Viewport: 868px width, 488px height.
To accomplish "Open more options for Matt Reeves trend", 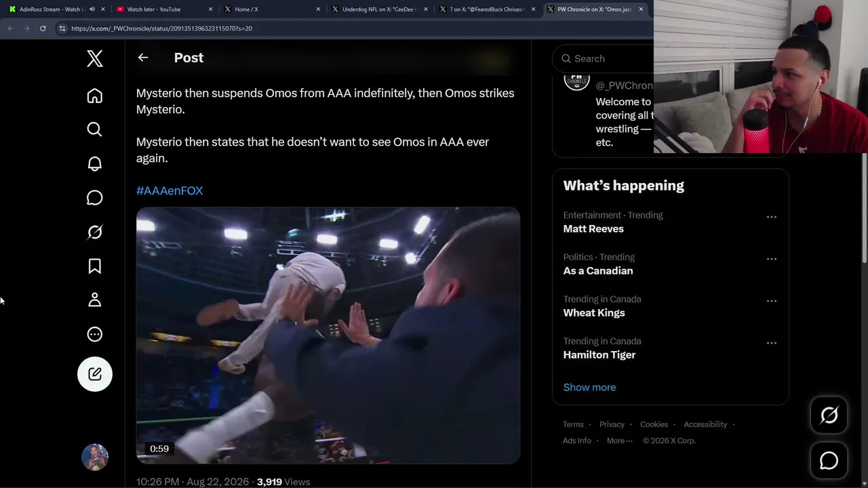I will pos(772,217).
